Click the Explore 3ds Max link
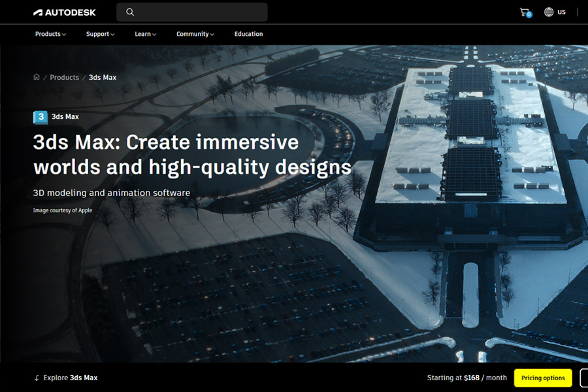This screenshot has width=588, height=392. click(x=71, y=378)
